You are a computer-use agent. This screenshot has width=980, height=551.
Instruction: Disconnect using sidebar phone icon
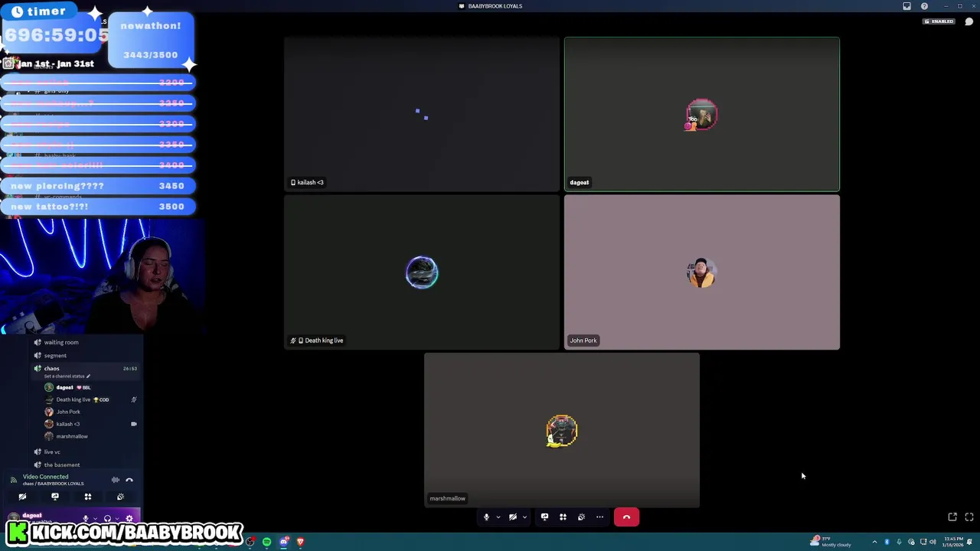129,480
